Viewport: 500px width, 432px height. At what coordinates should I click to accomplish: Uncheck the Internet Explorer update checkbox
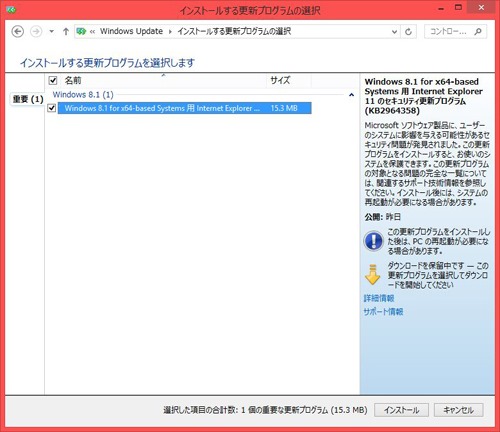[52, 108]
